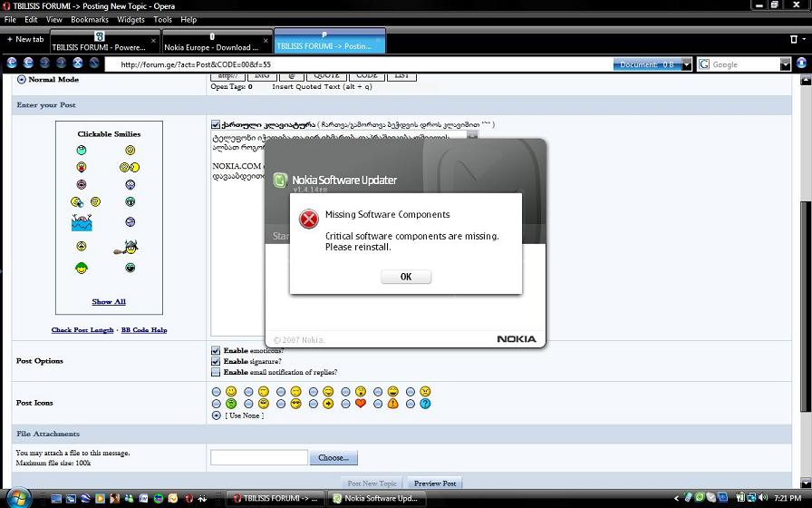
Task: Click the black arrow post icon
Action: click(x=328, y=404)
